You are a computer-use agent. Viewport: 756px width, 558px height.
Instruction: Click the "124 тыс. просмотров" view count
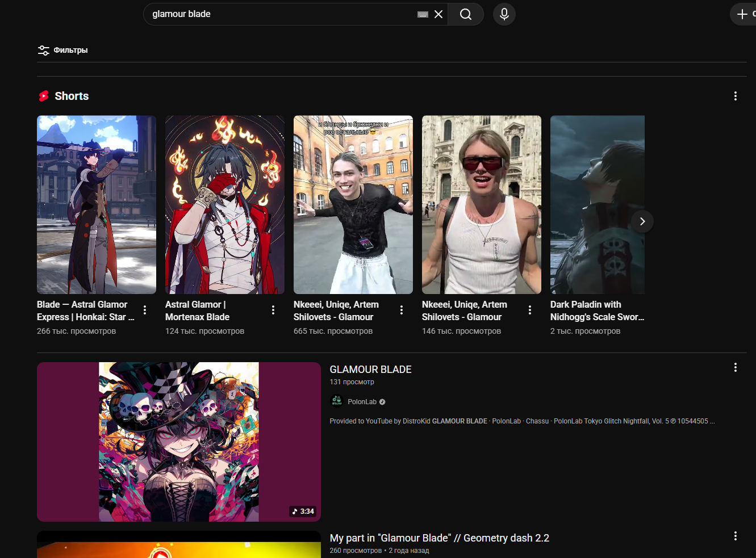point(204,331)
